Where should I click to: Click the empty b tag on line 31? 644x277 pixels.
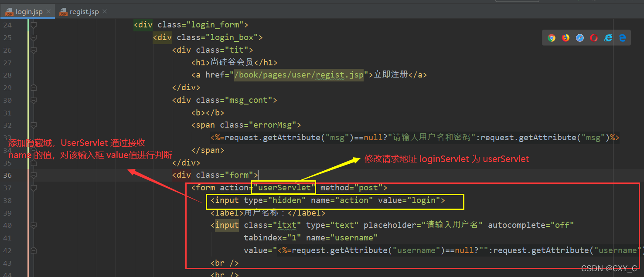[208, 112]
